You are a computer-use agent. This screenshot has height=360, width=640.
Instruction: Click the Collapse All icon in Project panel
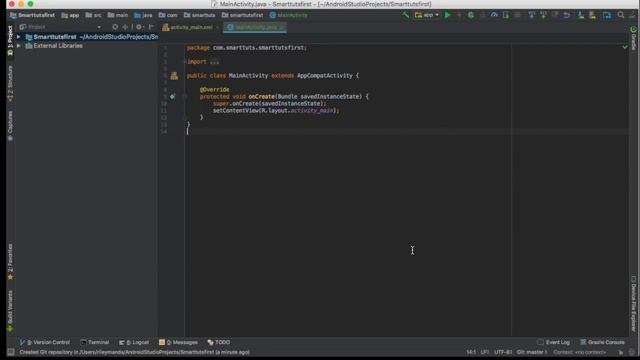[x=125, y=27]
